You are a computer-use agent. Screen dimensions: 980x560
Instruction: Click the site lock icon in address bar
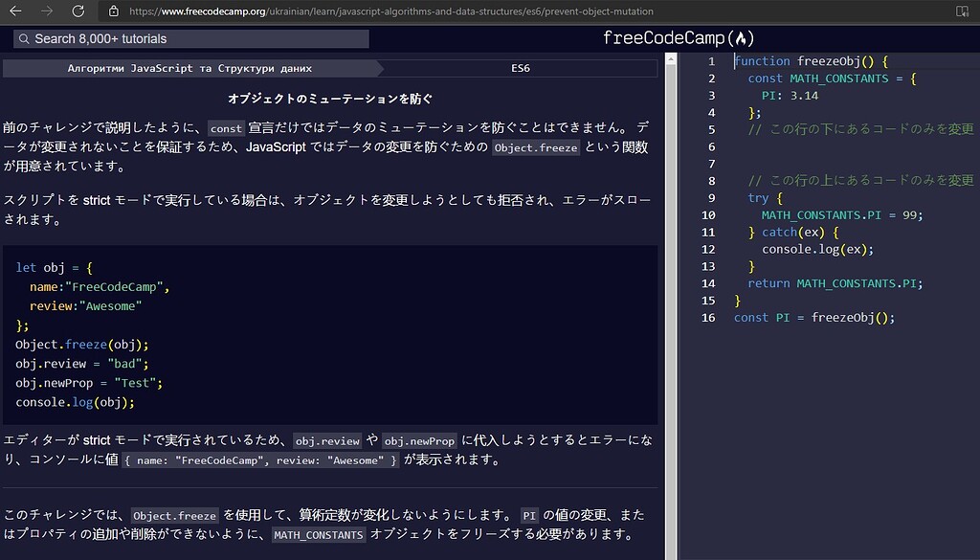coord(113,11)
